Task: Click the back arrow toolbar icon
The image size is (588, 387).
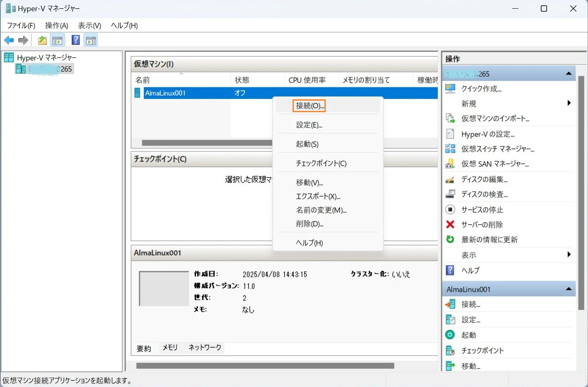Action: pos(9,40)
